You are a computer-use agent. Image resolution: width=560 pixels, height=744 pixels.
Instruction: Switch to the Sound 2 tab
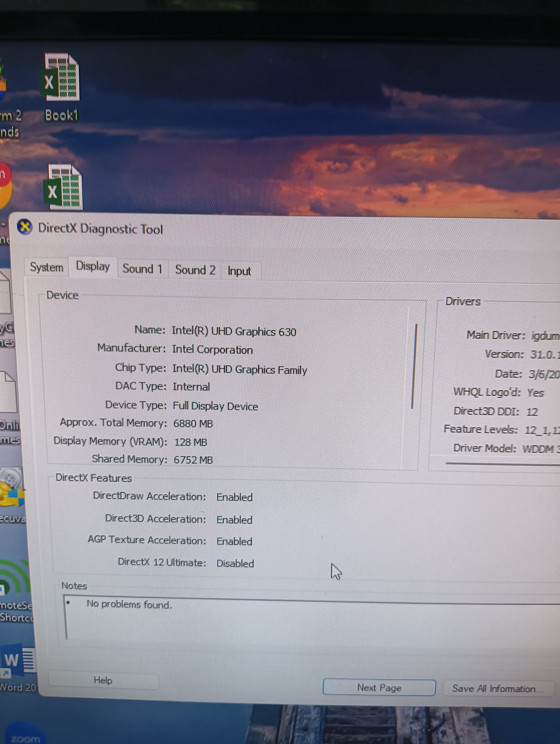tap(195, 270)
